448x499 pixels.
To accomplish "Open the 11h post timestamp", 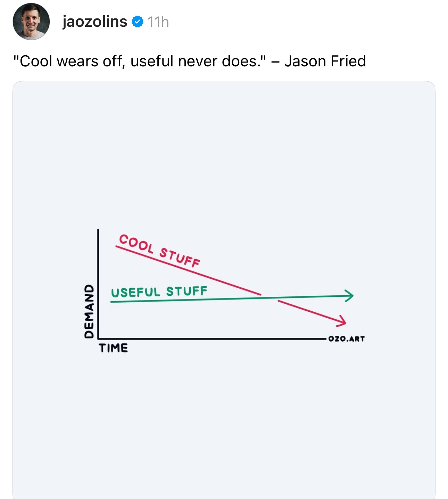I will [158, 22].
